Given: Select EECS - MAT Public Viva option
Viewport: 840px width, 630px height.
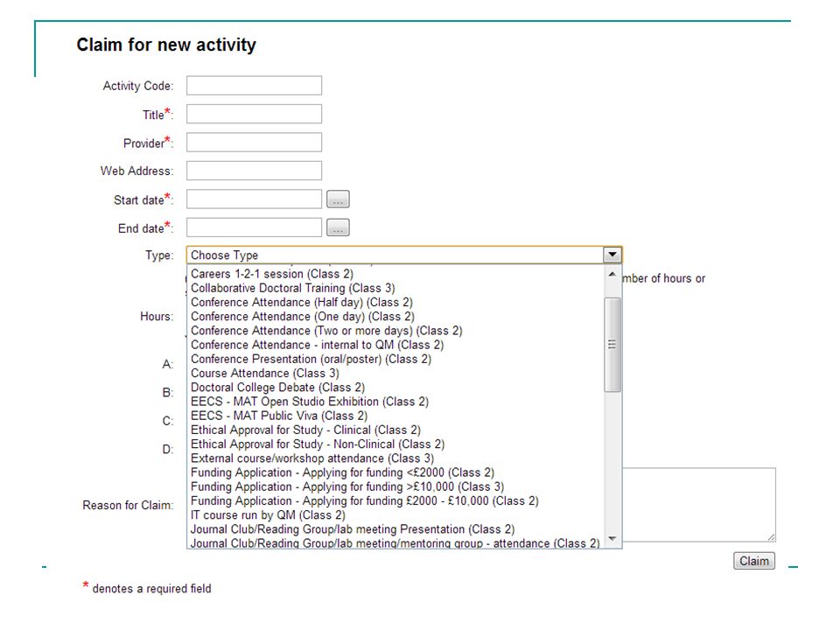Looking at the screenshot, I should pos(395,416).
